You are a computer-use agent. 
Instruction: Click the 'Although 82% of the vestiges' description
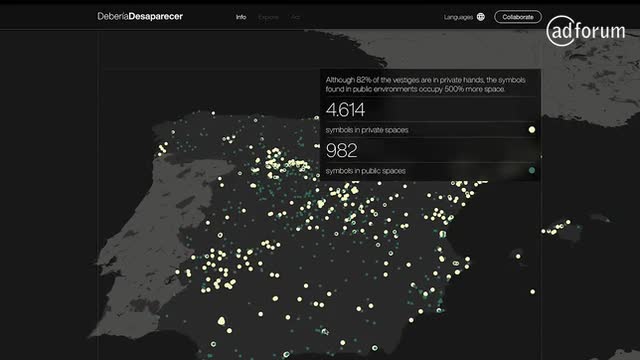point(426,84)
